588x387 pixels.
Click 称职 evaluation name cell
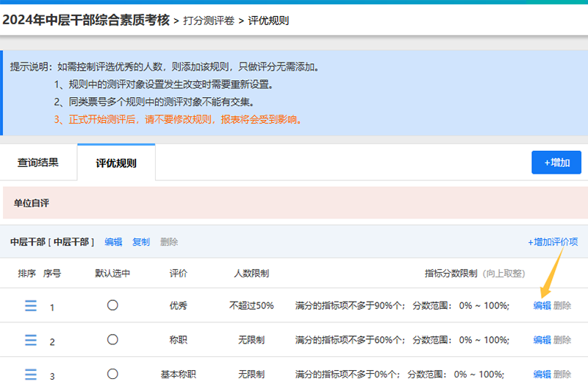click(178, 340)
